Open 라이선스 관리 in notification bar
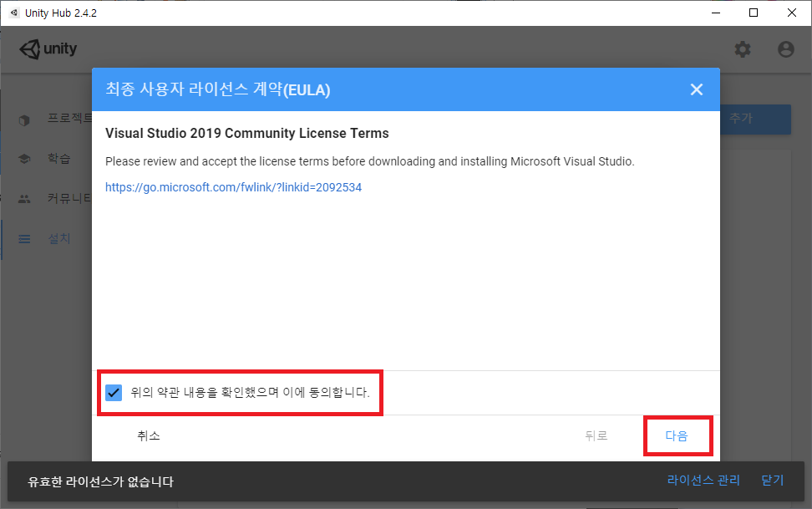The width and height of the screenshot is (812, 509). [x=703, y=481]
